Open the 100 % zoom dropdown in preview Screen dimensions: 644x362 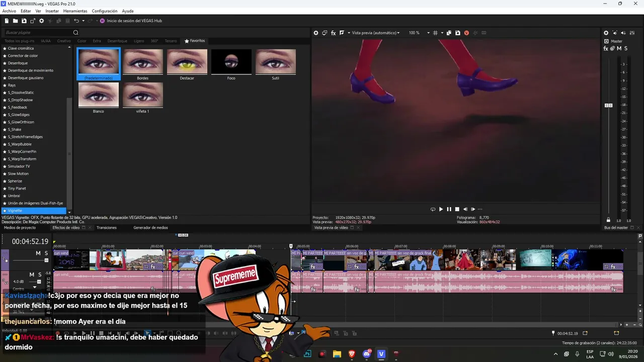[419, 33]
